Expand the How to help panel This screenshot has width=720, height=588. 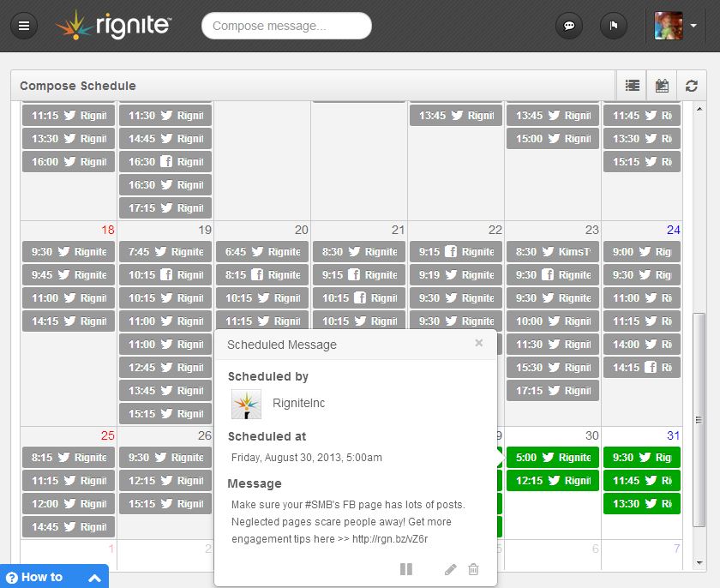(54, 577)
